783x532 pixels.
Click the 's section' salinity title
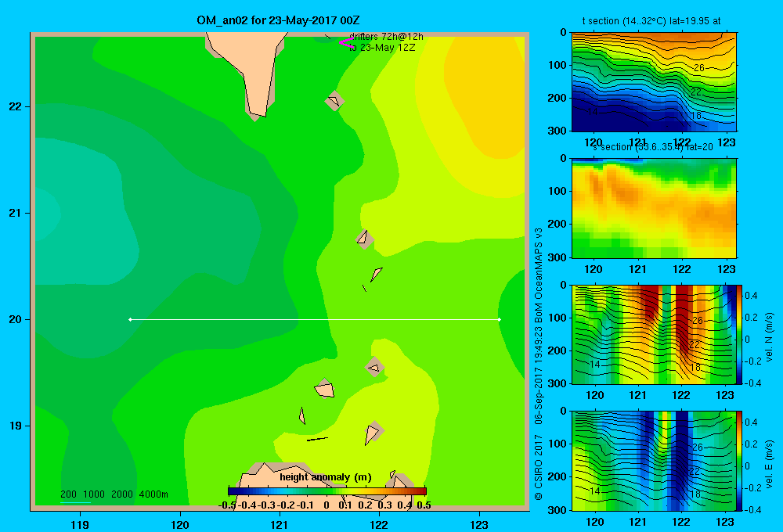[x=653, y=147]
